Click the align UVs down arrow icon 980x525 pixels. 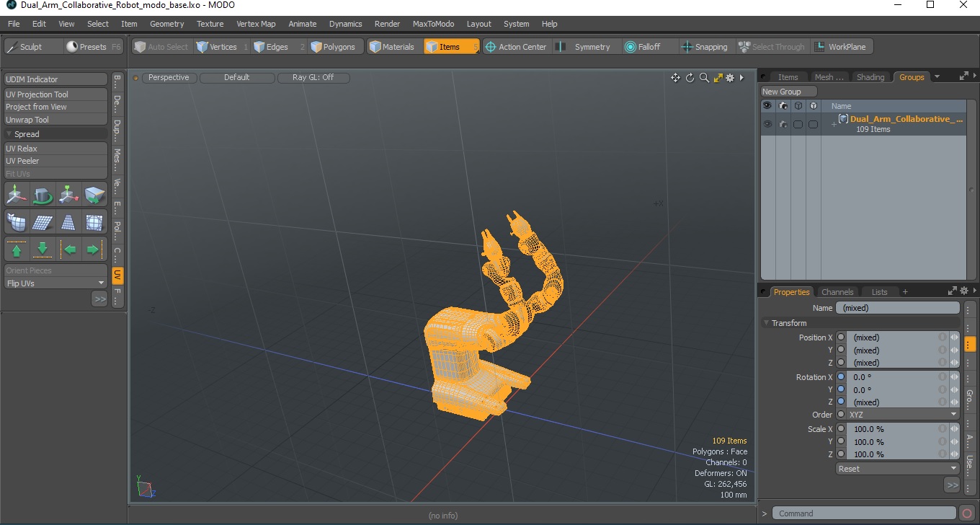[x=43, y=250]
